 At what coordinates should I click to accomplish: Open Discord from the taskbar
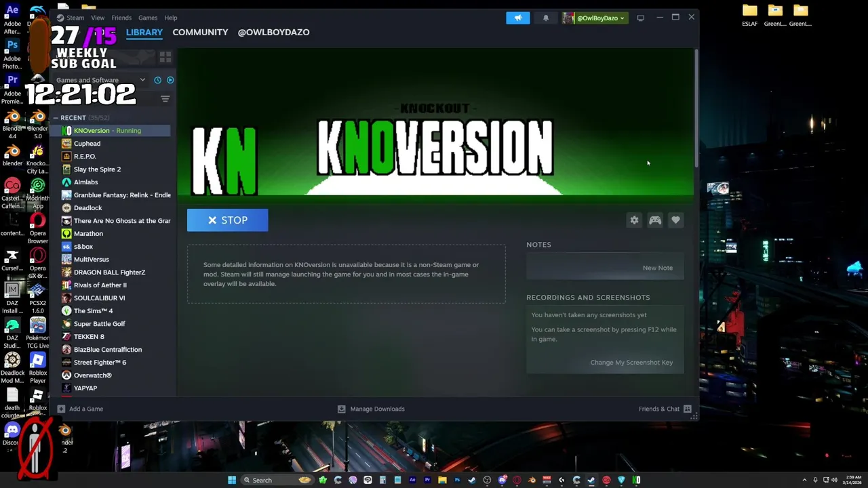point(502,480)
